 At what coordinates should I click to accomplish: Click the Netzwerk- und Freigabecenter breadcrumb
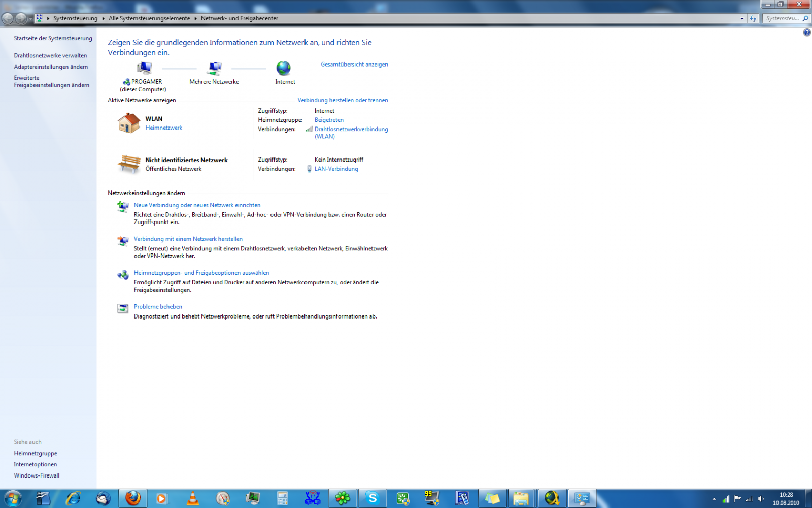pos(240,18)
